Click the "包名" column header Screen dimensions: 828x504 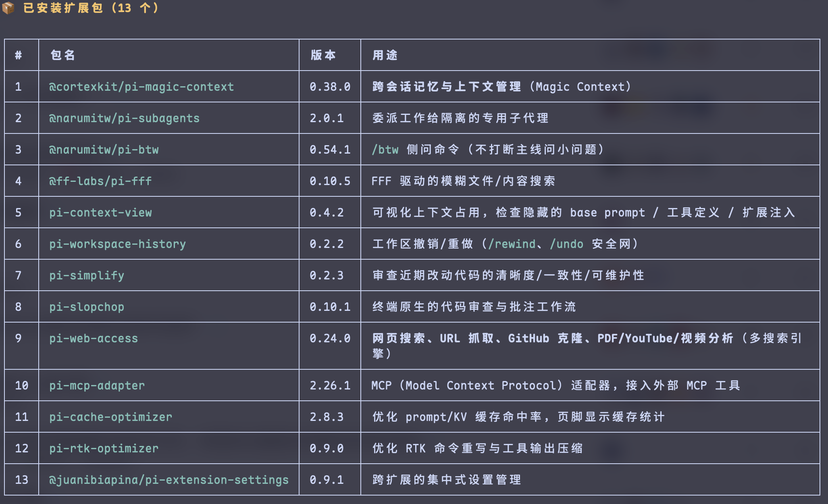pos(62,55)
